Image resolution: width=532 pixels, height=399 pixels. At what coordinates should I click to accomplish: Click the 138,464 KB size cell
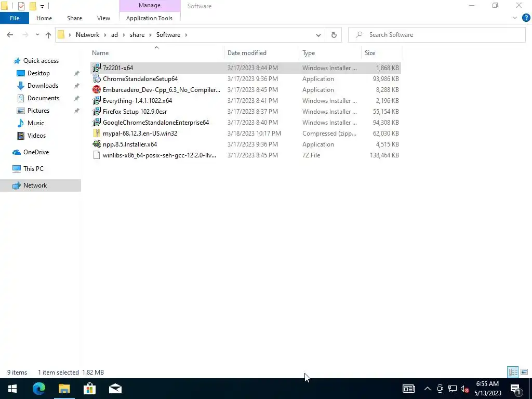pos(384,155)
